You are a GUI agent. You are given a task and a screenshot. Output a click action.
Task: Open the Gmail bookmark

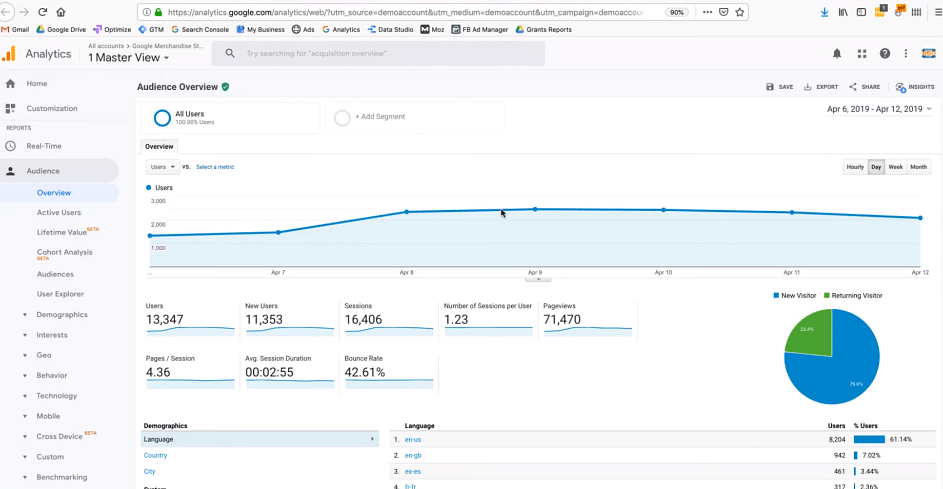15,29
